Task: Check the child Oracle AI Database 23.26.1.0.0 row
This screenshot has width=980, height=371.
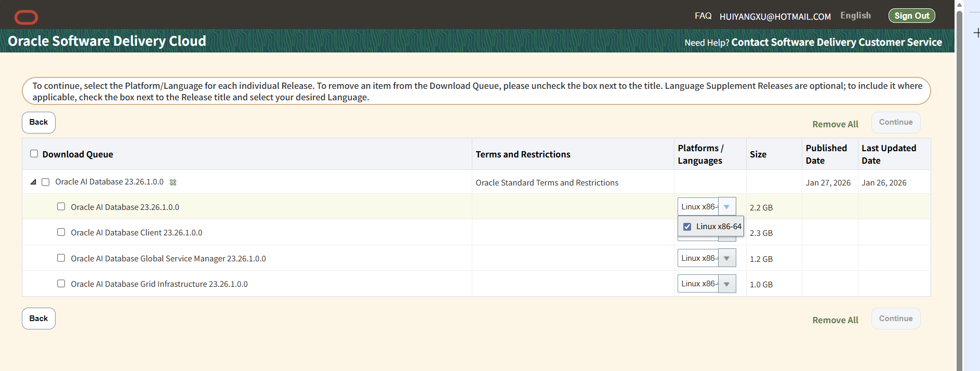Action: [61, 207]
